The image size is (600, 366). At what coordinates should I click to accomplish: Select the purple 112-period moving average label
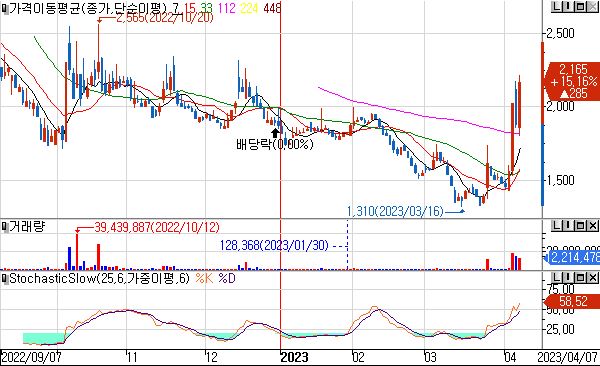(x=227, y=8)
